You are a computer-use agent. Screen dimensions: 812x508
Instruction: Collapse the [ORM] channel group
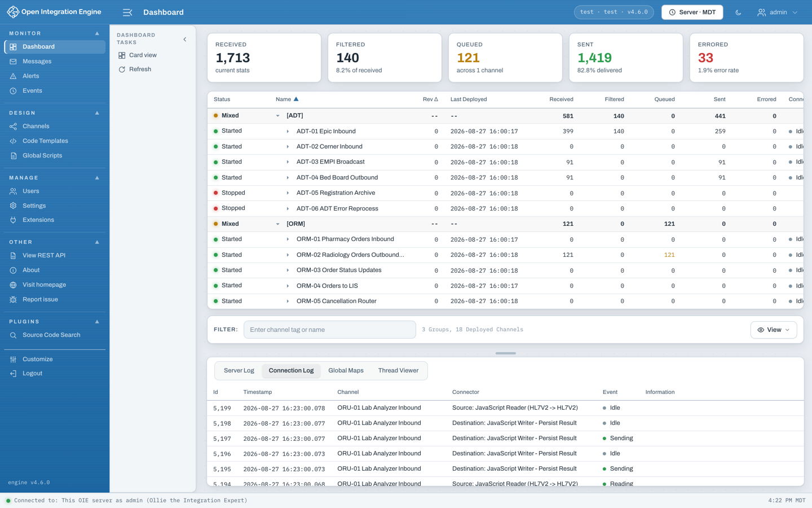[277, 224]
